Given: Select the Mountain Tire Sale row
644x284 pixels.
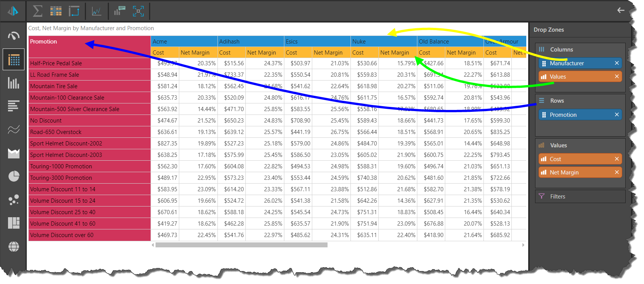Looking at the screenshot, I should coord(89,86).
